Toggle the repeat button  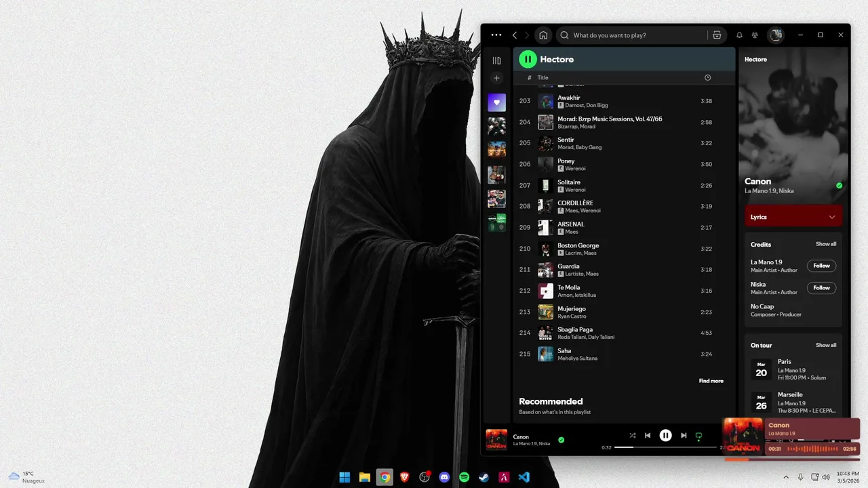click(x=698, y=436)
